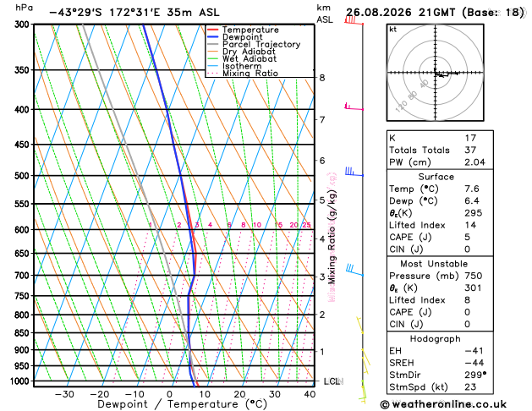Click the EH value -41
The width and height of the screenshot is (532, 411).
(x=474, y=351)
